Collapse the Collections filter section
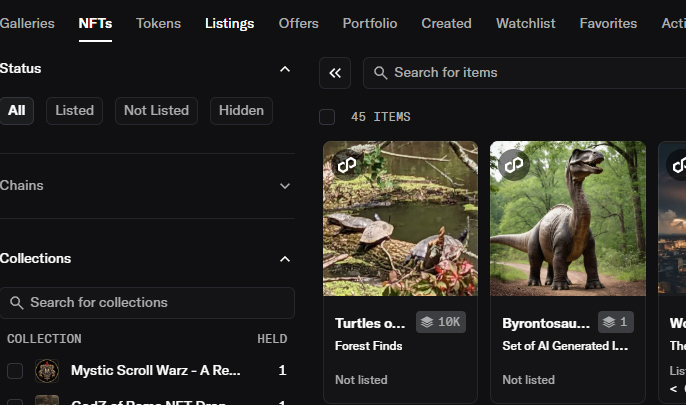Viewport: 686px width, 405px height. point(284,259)
